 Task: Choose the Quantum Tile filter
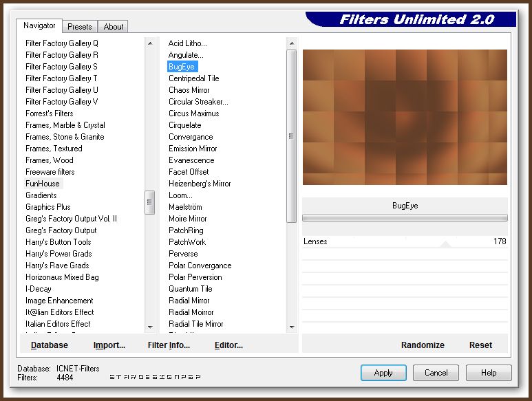[191, 289]
